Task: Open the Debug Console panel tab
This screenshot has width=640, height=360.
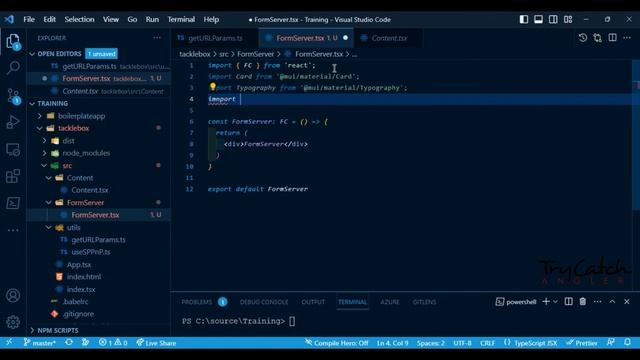Action: pos(264,302)
